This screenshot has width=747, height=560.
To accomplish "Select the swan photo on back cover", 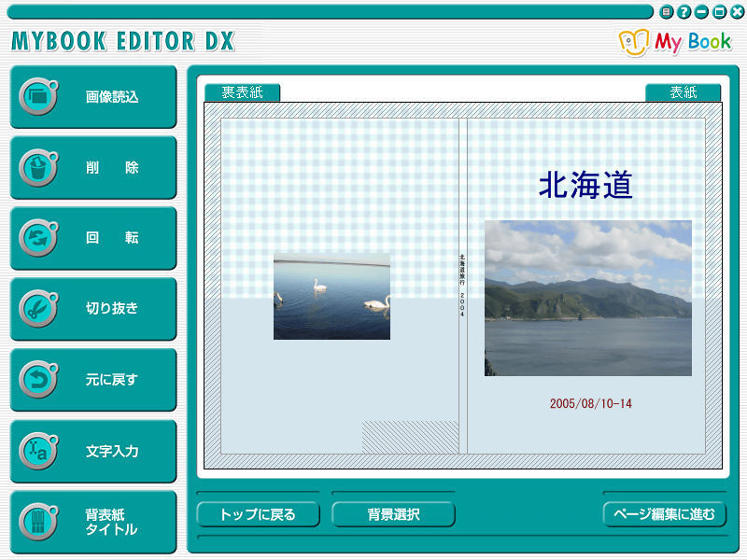I will (x=331, y=296).
